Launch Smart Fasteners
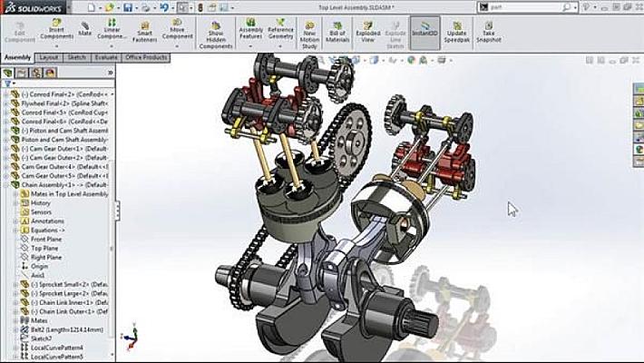The height and width of the screenshot is (363, 644). (144, 32)
